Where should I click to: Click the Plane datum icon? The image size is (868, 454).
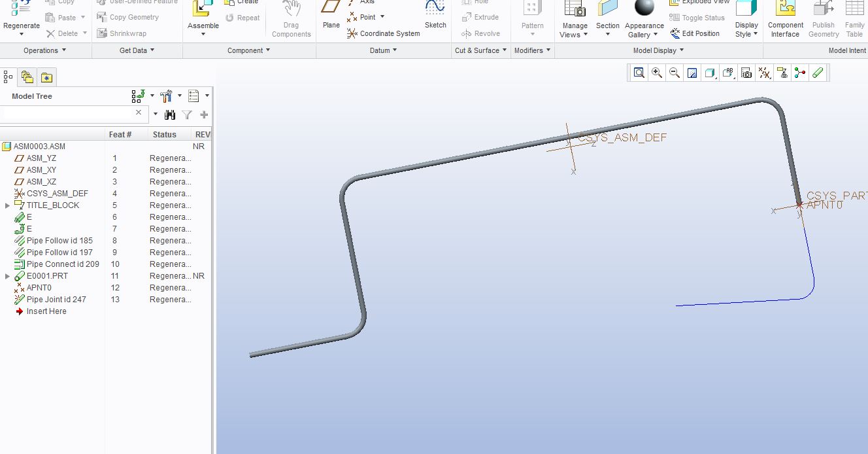tap(331, 8)
